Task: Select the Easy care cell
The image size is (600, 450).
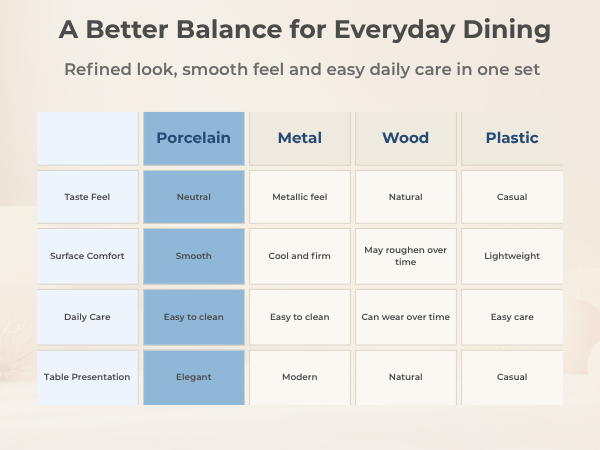Action: point(512,317)
